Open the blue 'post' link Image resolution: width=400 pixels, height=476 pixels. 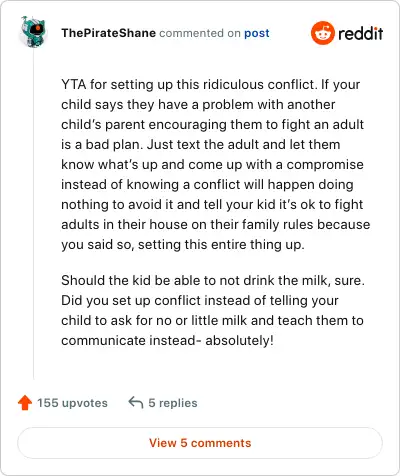coord(257,33)
